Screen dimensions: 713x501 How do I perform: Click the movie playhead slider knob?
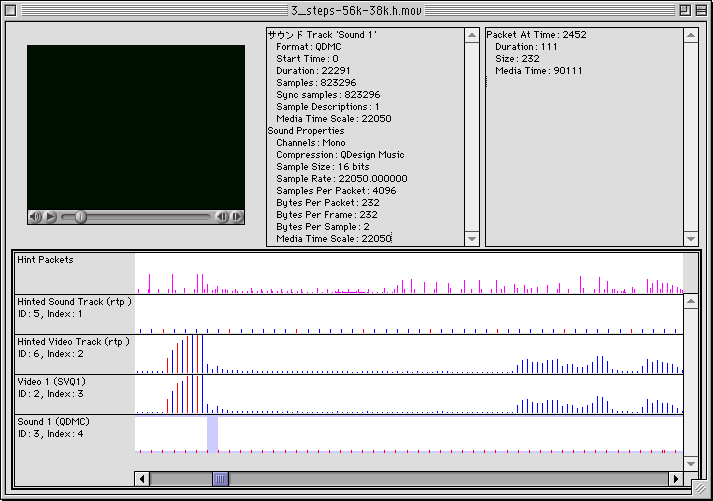[80, 217]
